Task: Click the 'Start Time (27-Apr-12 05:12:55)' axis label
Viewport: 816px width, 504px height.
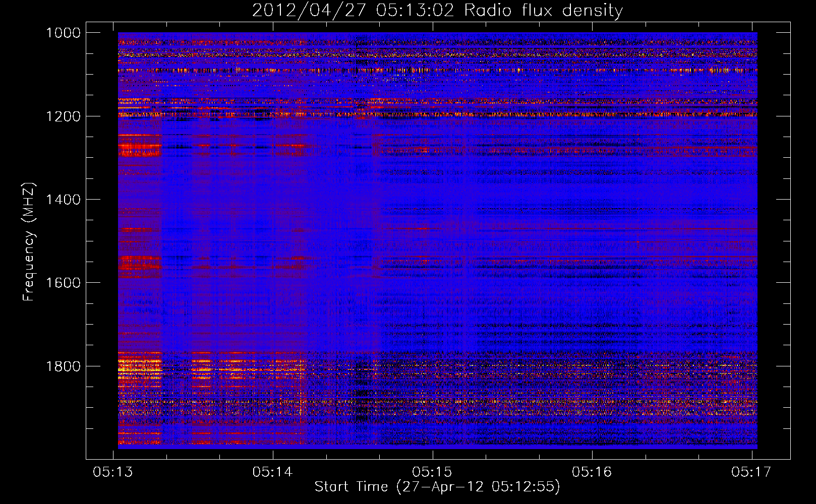Action: pos(437,487)
